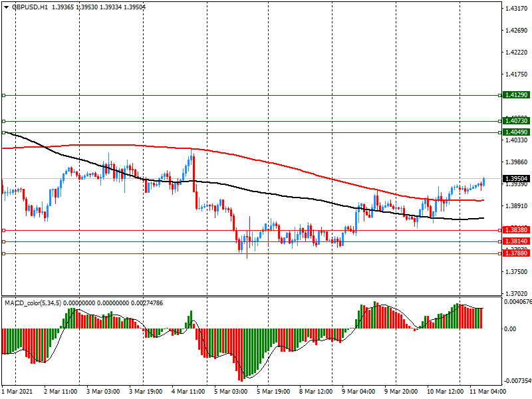Select the green 1.40490 resistance price label
Image resolution: width=532 pixels, height=399 pixels.
click(x=517, y=132)
